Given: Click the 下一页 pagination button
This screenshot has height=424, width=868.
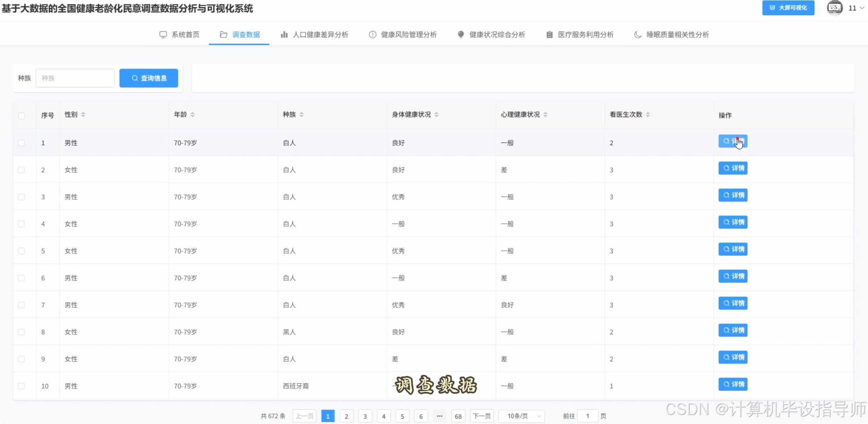Looking at the screenshot, I should click(x=482, y=416).
